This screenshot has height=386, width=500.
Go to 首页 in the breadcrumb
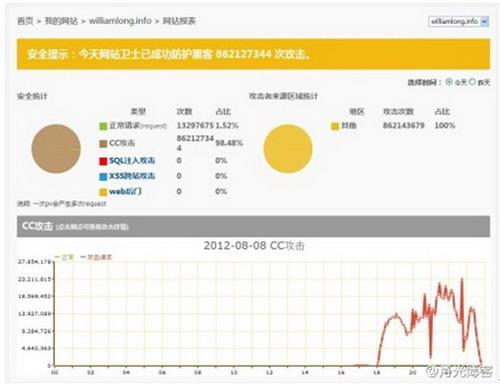pyautogui.click(x=25, y=21)
